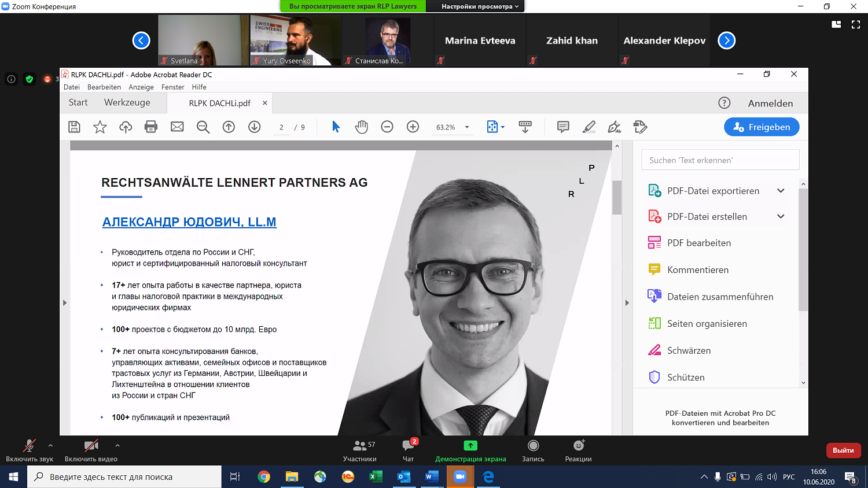Turn on camera with Включить видео
The width and height of the screenshot is (868, 488).
pos(91,450)
